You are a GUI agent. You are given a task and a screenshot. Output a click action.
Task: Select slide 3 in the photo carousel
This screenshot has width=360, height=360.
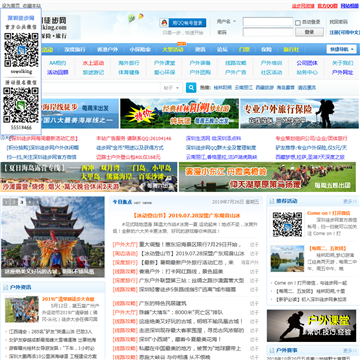[22, 202]
